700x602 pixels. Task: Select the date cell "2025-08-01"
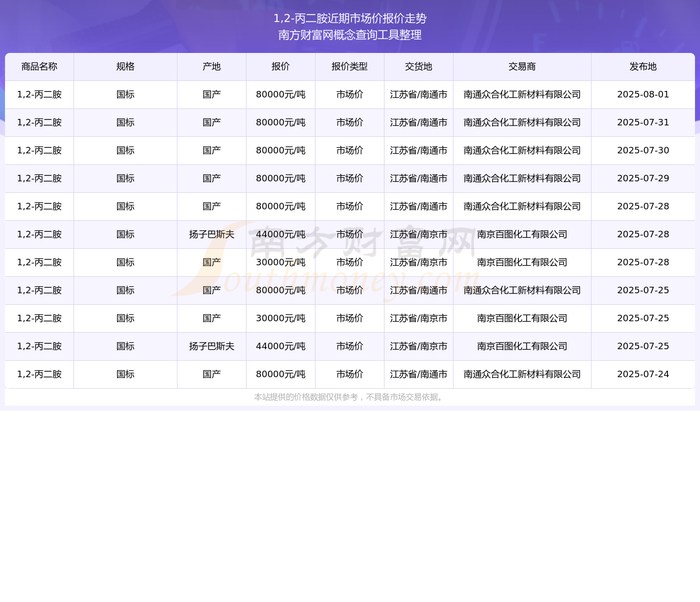(643, 94)
